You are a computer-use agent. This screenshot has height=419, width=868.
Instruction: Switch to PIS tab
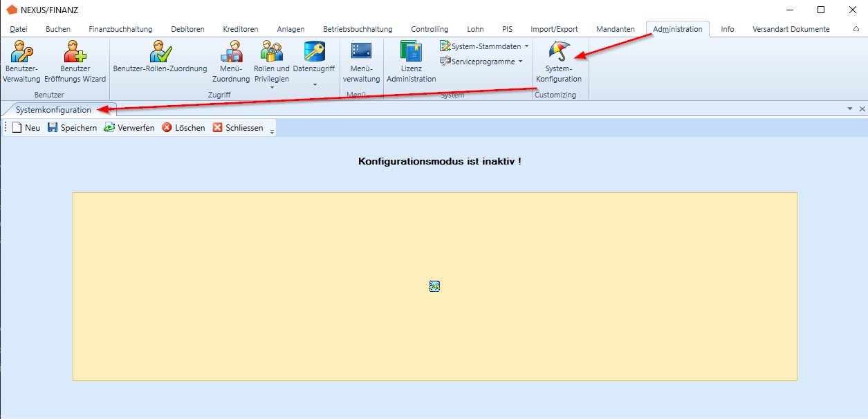[x=507, y=29]
